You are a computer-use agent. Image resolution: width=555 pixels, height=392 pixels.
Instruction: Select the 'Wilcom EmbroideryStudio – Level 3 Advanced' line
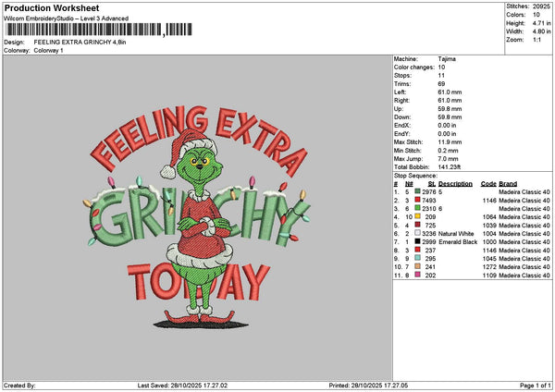click(67, 18)
